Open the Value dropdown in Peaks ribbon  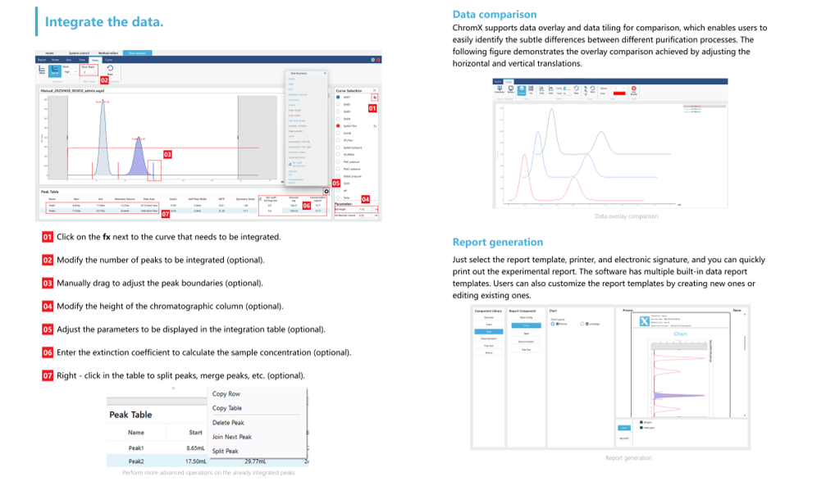pos(70,72)
